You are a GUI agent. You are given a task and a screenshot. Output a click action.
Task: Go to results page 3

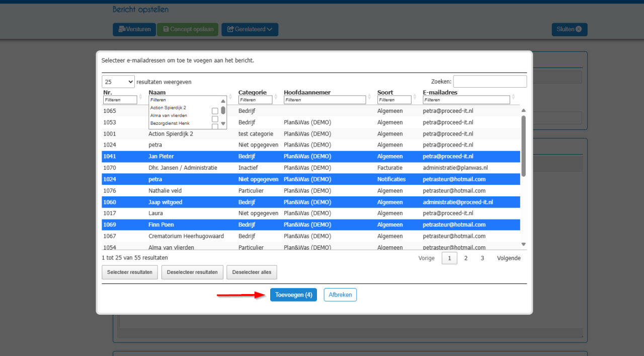(482, 258)
